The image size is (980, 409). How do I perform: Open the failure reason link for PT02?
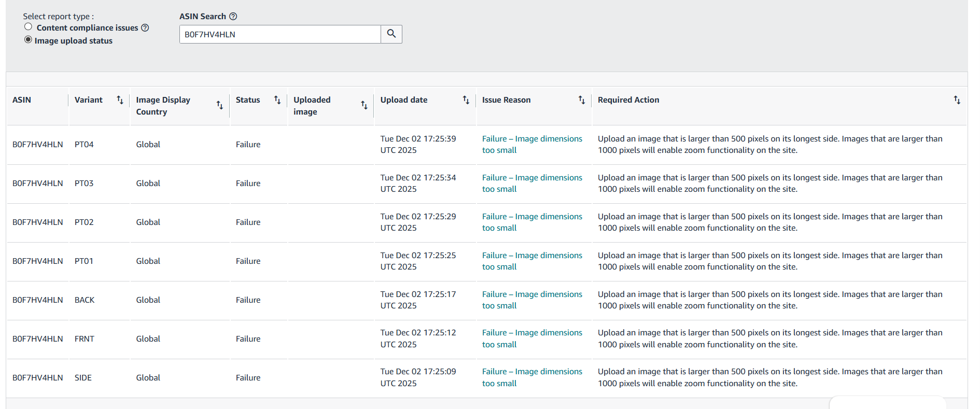point(532,222)
